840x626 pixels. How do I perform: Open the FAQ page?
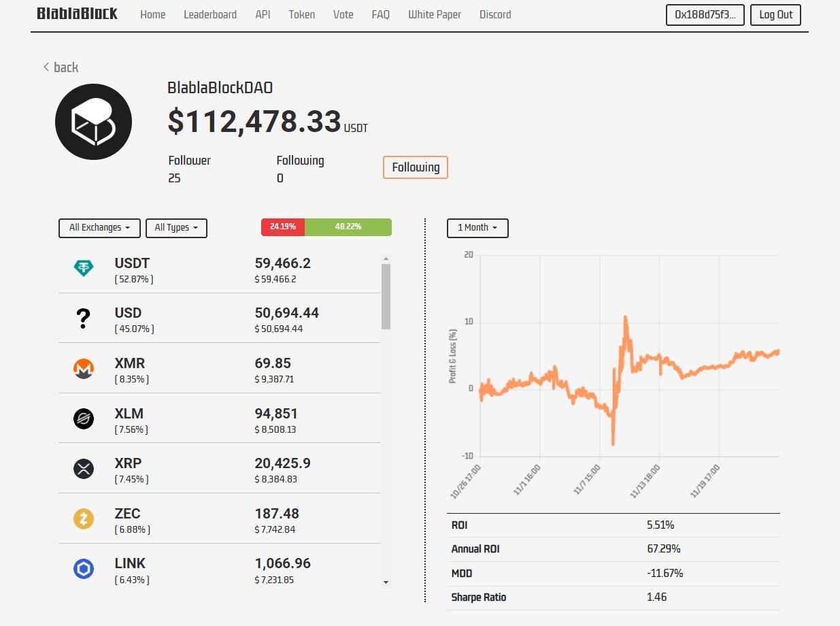click(x=381, y=14)
